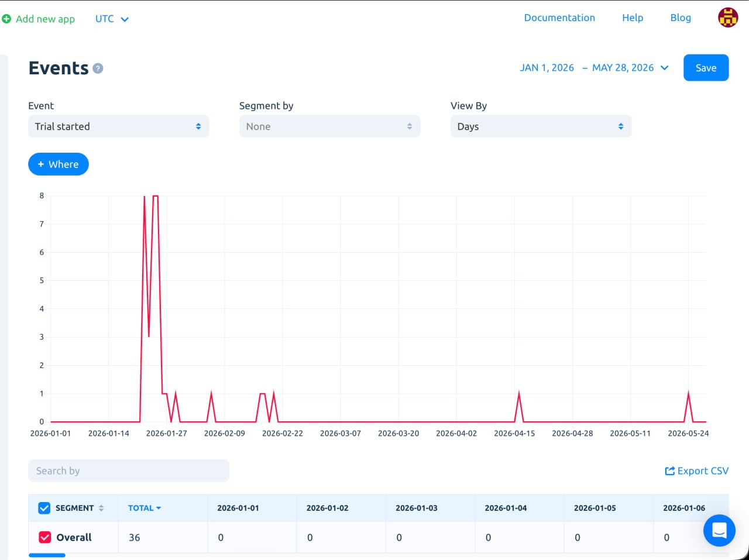The image size is (749, 560).
Task: Open the Blog link
Action: 681,18
